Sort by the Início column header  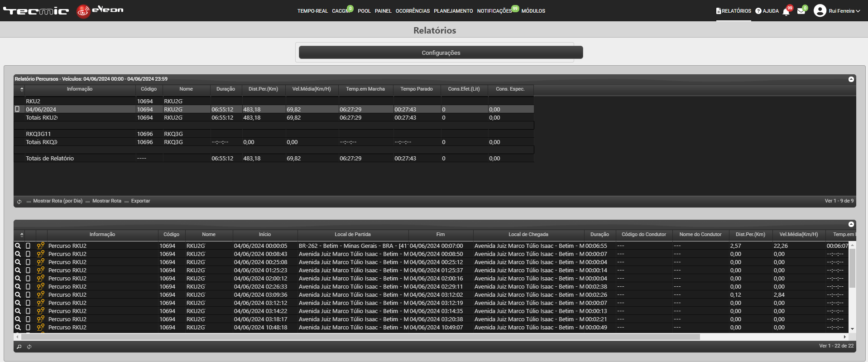click(x=265, y=235)
